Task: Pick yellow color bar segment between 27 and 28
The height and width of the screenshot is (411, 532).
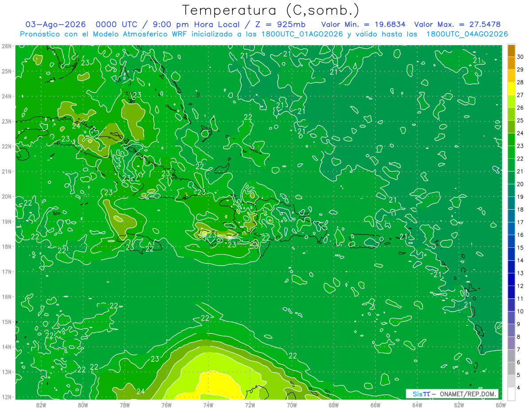Action: point(511,88)
